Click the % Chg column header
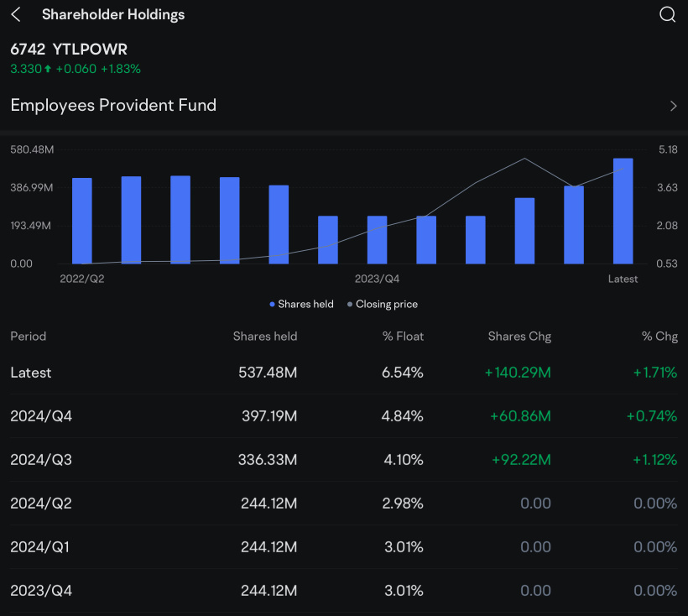 (659, 336)
